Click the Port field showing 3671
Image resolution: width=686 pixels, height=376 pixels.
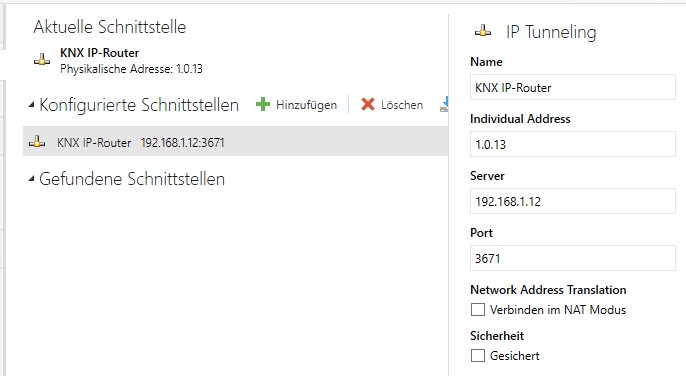tap(573, 258)
